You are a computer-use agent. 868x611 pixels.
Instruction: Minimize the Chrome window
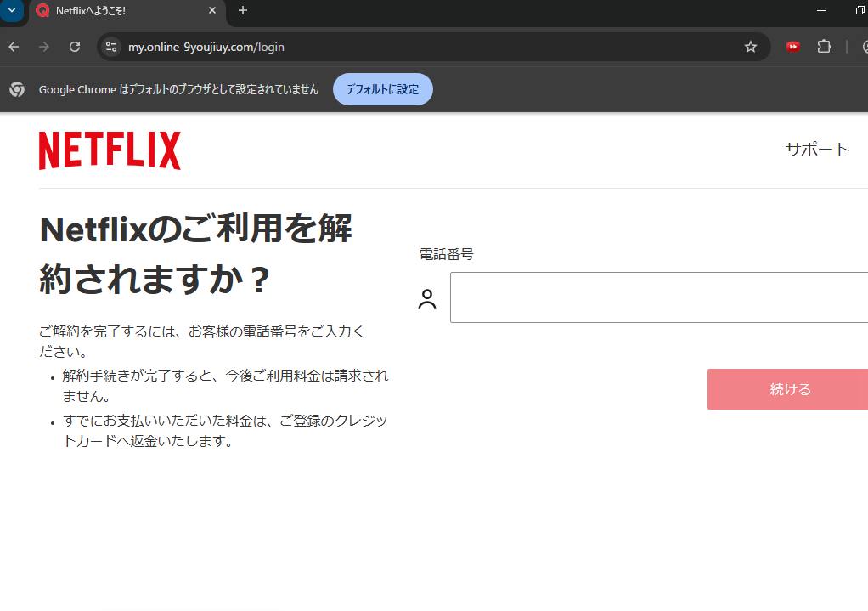tap(821, 10)
